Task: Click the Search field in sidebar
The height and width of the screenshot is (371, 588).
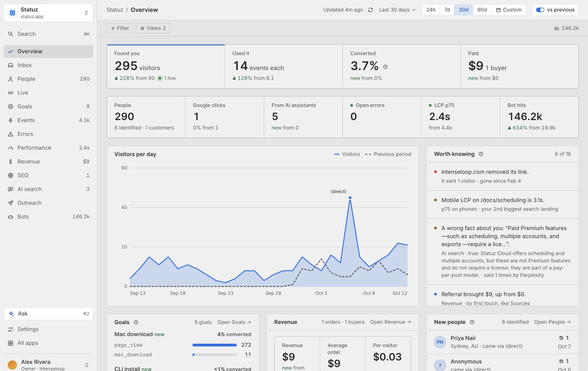Action: coord(49,34)
